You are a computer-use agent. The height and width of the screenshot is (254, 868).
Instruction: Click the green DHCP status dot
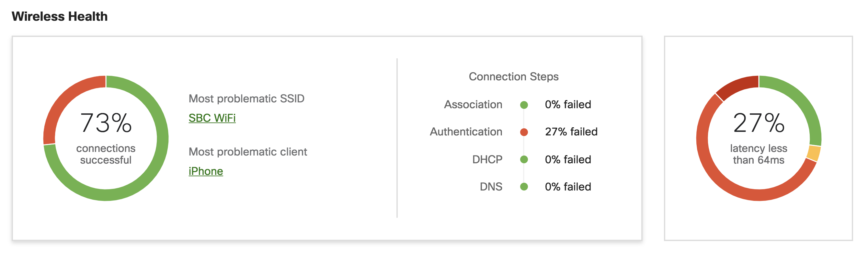pyautogui.click(x=524, y=159)
